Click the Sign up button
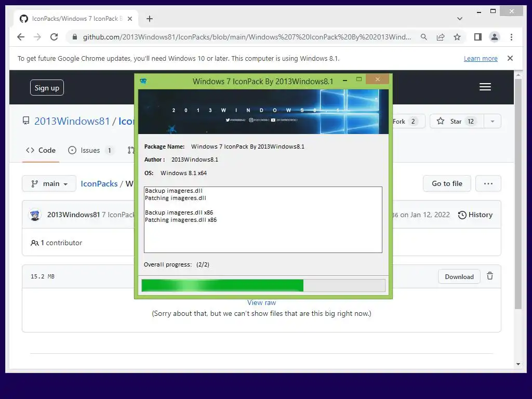The image size is (532, 399). pos(47,87)
